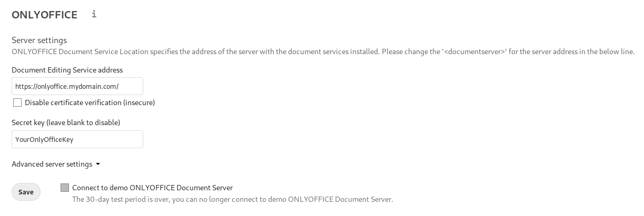
Task: Click the Document Service Location description text
Action: (323, 52)
